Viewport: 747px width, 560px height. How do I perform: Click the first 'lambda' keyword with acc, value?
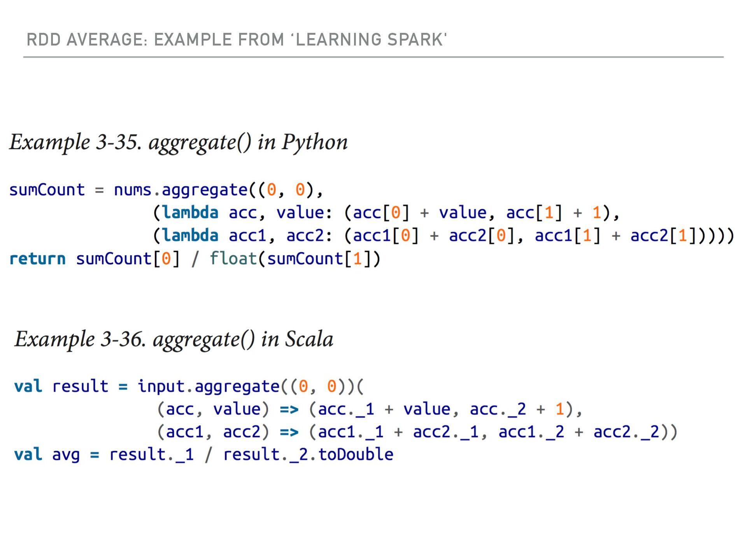pyautogui.click(x=190, y=213)
